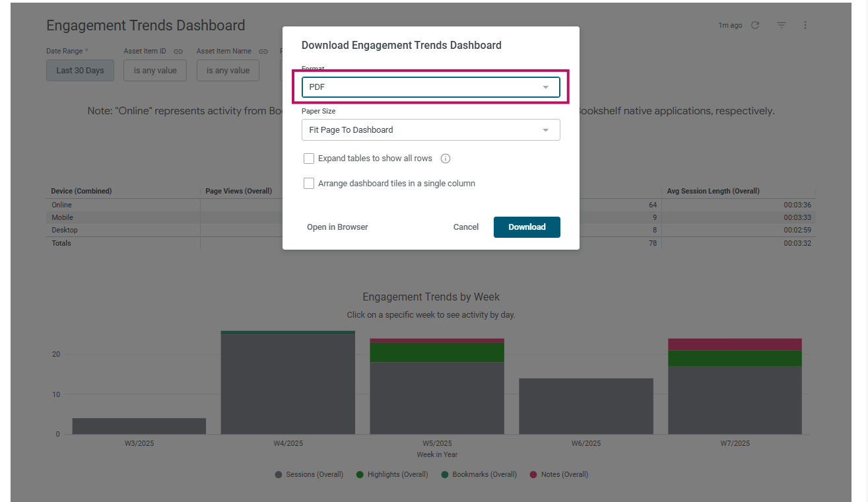
Task: Toggle the Notes (Overall) legend item
Action: pyautogui.click(x=559, y=474)
